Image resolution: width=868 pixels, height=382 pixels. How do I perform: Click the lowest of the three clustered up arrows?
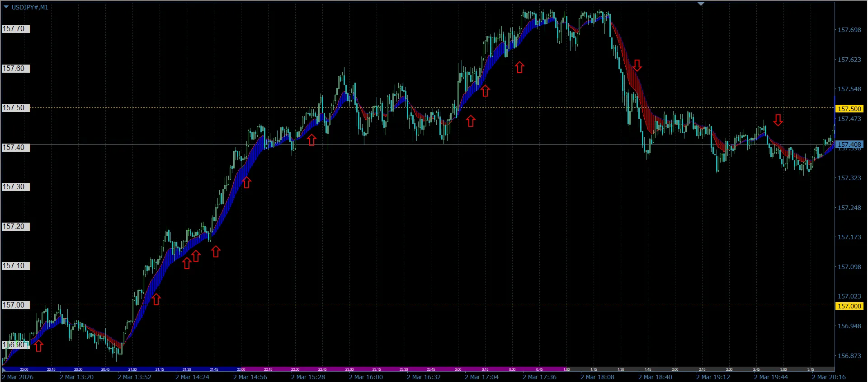[x=187, y=263]
